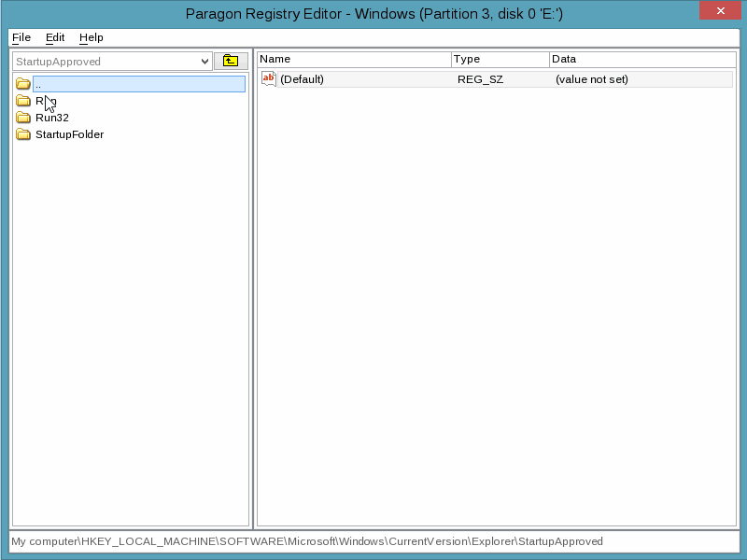Open the Help menu

point(91,37)
